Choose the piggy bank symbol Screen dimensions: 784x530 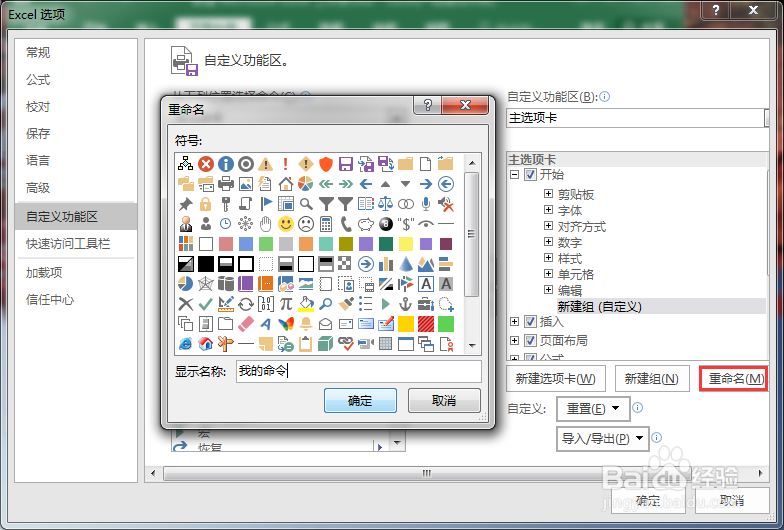366,224
